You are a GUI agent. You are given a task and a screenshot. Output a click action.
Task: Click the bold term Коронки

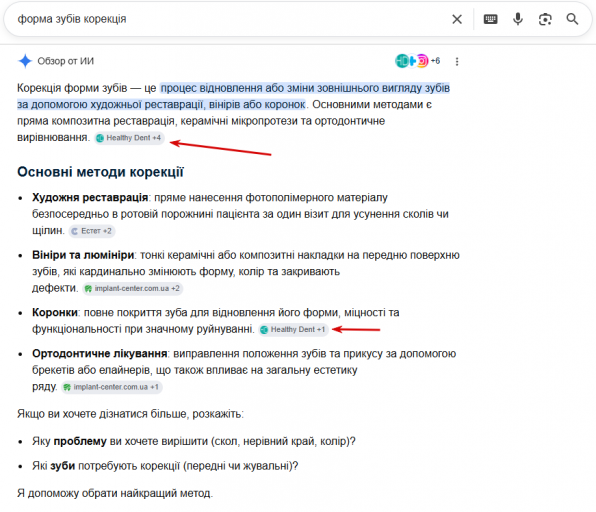click(x=55, y=313)
